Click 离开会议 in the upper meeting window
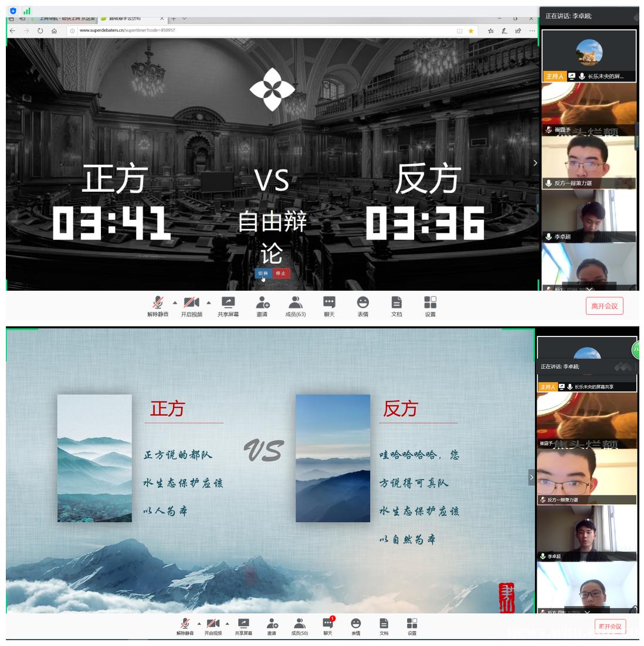Viewport: 644px width, 646px height. (x=604, y=306)
